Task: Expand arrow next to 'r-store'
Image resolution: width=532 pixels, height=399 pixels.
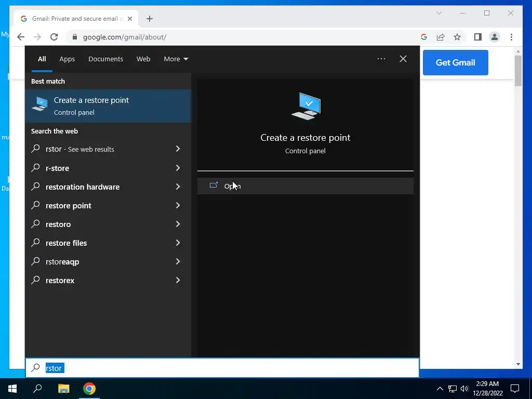Action: click(x=178, y=168)
